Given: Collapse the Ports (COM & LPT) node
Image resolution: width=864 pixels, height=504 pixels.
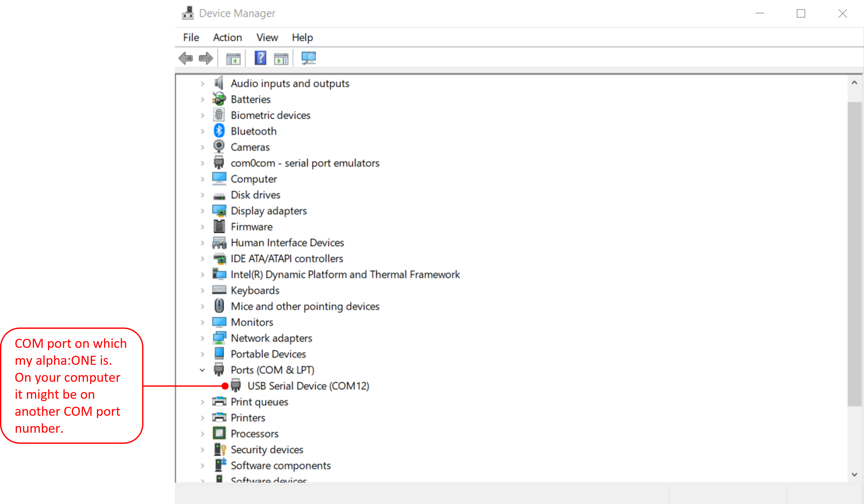Looking at the screenshot, I should pyautogui.click(x=202, y=370).
